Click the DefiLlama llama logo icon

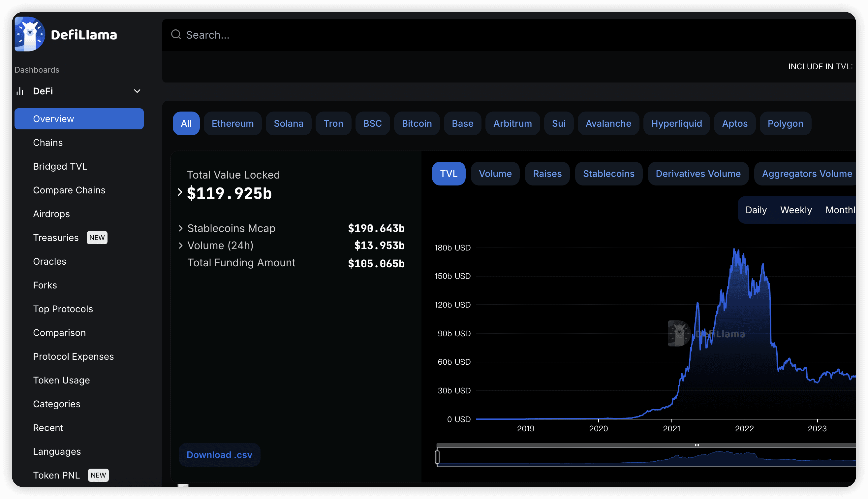point(30,34)
